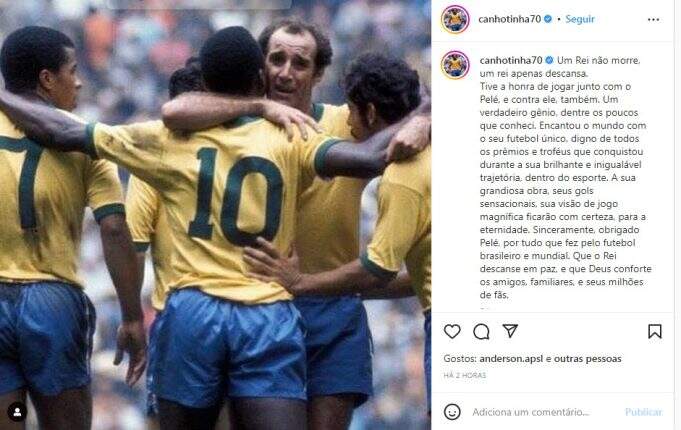Image resolution: width=681 pixels, height=430 pixels.
Task: Open anderson.apsl profile from likes
Action: tap(511, 359)
